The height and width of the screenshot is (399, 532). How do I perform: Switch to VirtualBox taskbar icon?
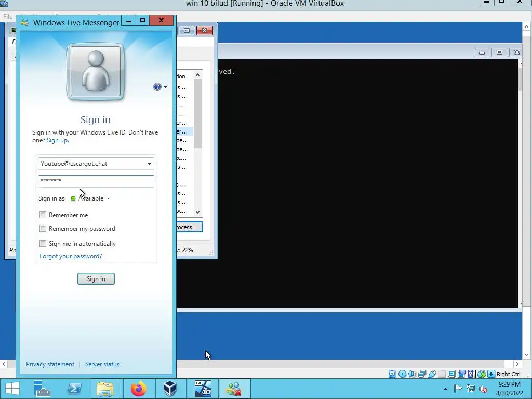tap(170, 389)
